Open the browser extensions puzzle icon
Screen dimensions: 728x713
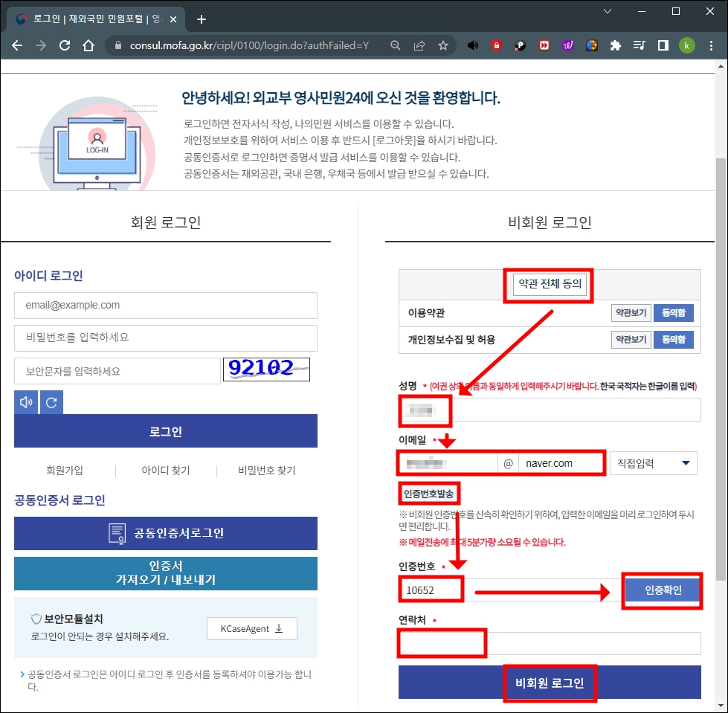coord(615,45)
